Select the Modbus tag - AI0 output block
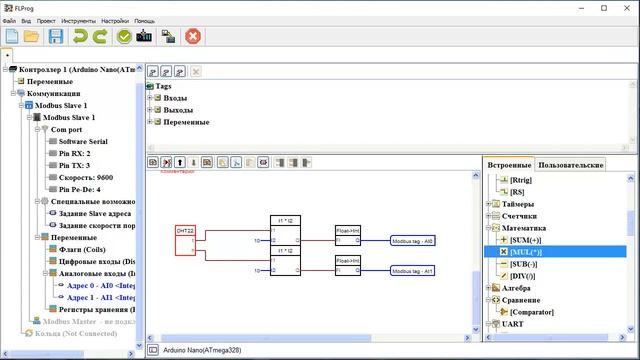 pyautogui.click(x=413, y=241)
